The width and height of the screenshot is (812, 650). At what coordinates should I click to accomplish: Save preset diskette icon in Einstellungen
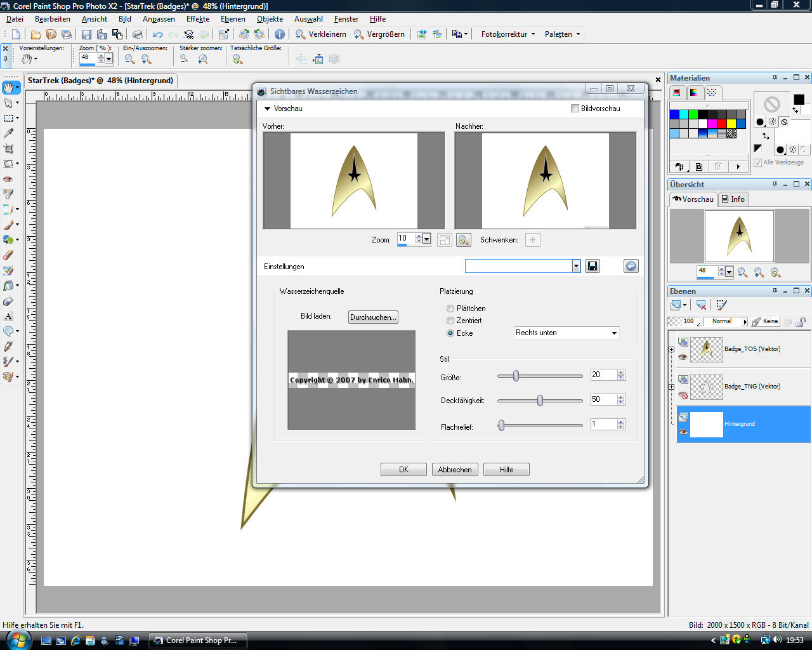click(593, 266)
